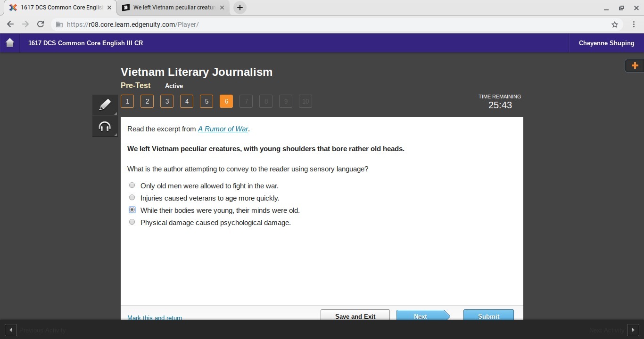View site information icon in address bar

(59, 24)
